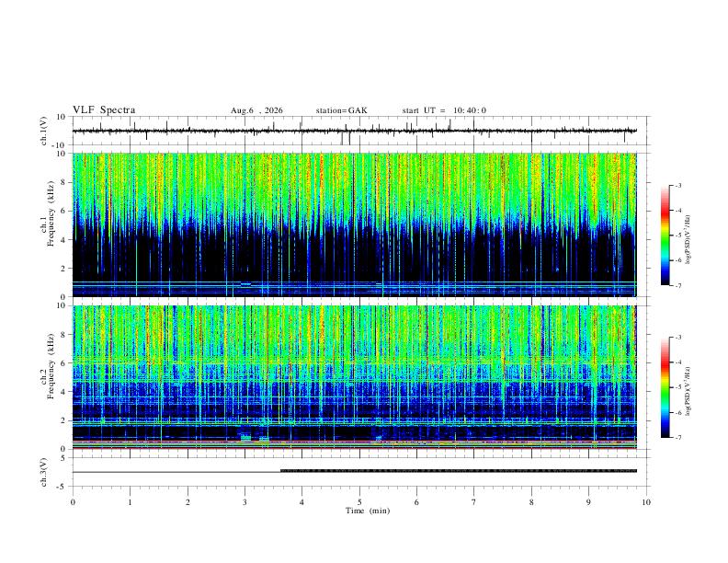Click the ch.2 spectrogram color bar
728x563 pixels.
click(x=665, y=387)
